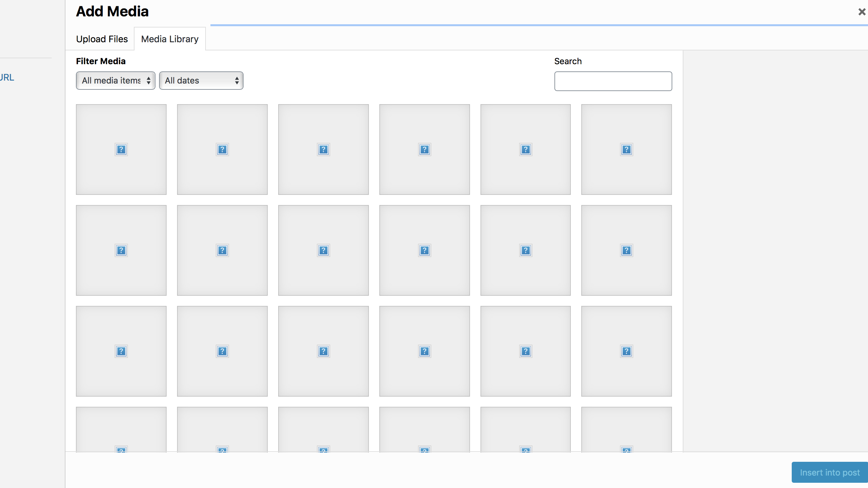Select the fourth thumbnail in the first row

425,149
